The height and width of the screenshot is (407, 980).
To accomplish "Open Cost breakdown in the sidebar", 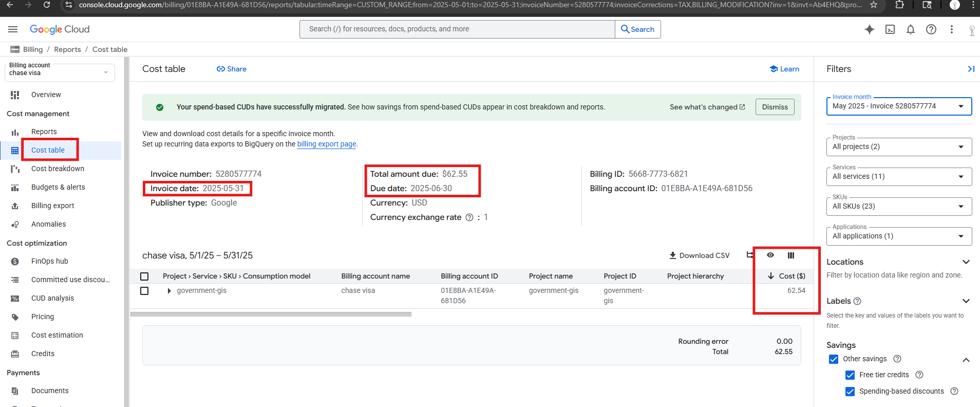I will click(x=58, y=169).
